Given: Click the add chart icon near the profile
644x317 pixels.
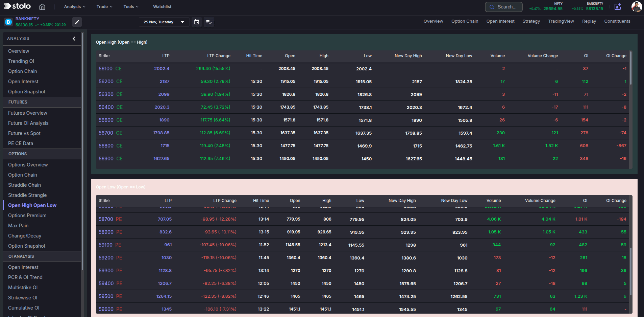Looking at the screenshot, I should 618,7.
